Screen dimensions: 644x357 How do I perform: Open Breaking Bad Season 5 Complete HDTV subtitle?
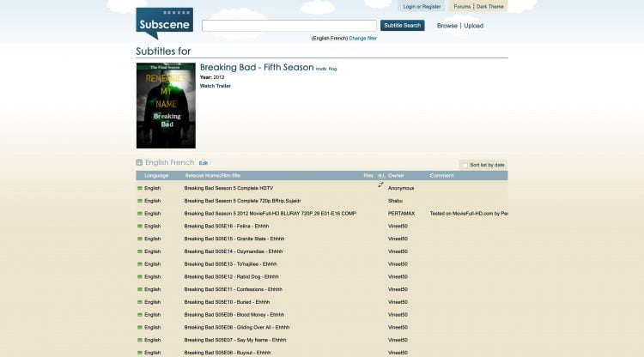pos(228,188)
